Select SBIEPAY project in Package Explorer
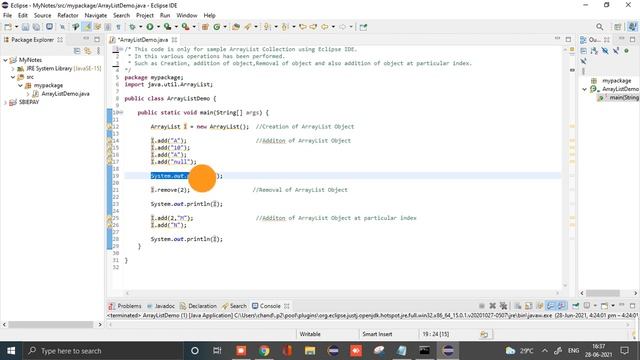 point(29,102)
